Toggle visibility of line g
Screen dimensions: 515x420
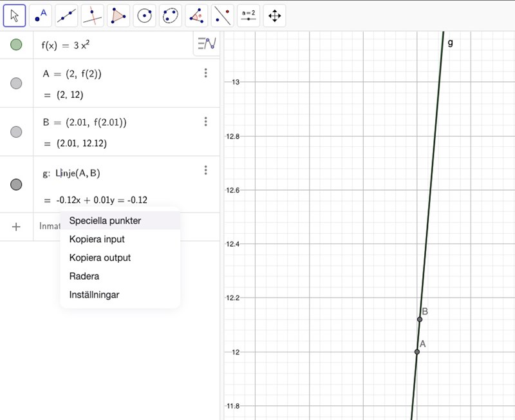17,184
